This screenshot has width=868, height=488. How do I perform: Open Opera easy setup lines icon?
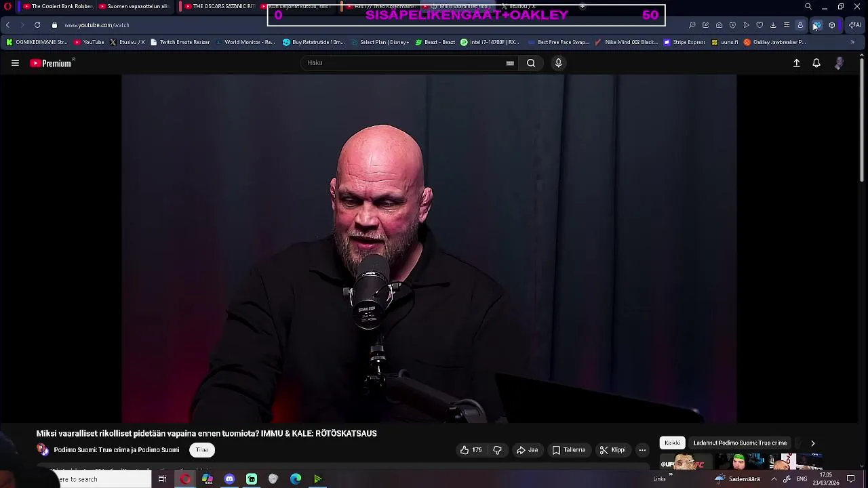click(787, 25)
